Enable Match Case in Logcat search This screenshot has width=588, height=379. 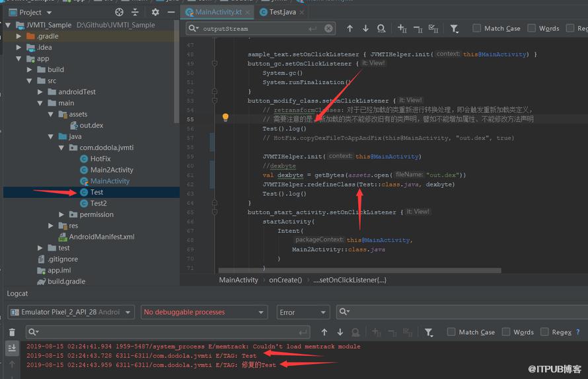tap(451, 332)
